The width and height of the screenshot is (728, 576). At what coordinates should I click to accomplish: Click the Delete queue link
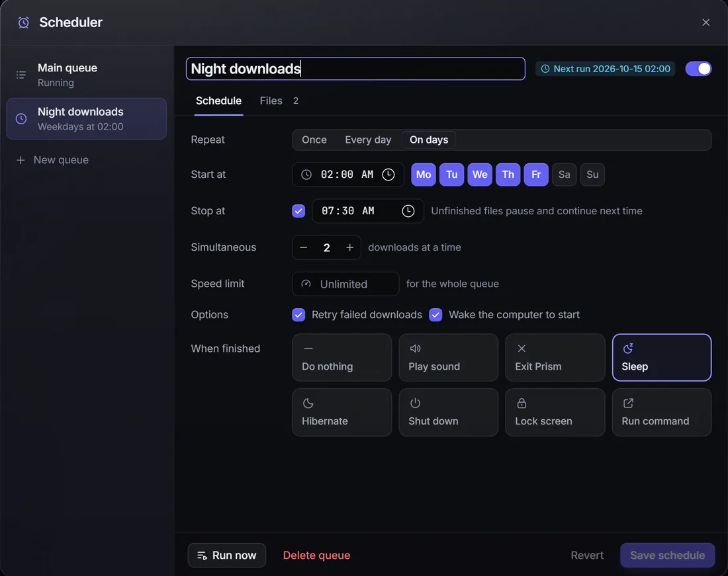click(x=316, y=555)
